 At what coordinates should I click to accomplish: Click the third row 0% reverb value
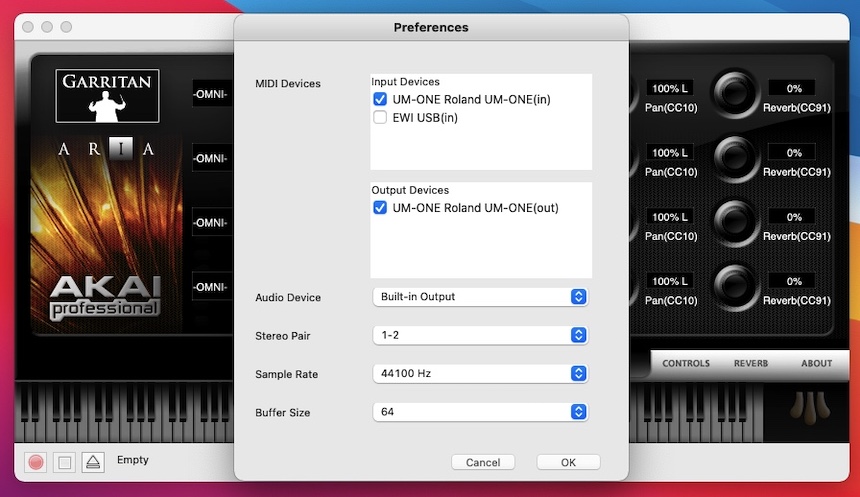(x=794, y=217)
